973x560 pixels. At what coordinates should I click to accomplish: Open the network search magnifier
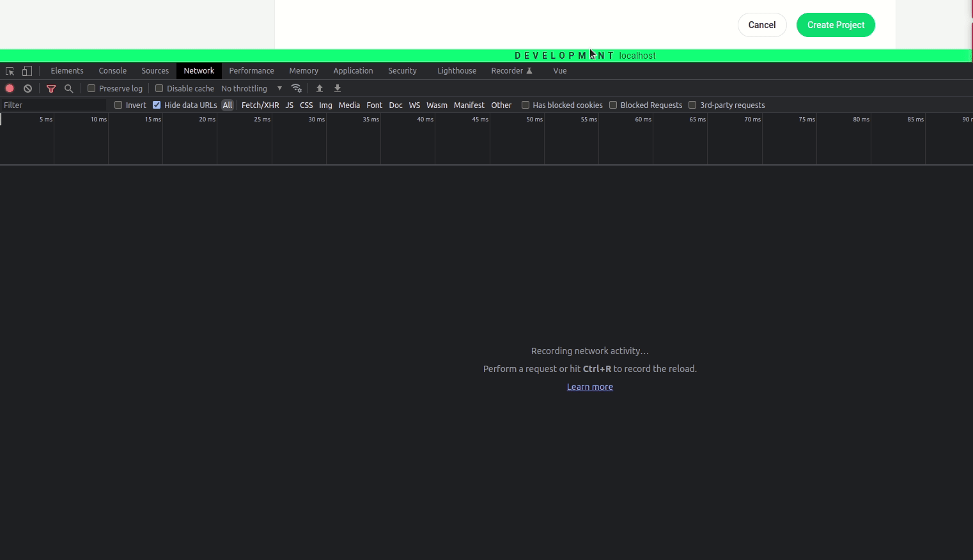click(x=69, y=88)
